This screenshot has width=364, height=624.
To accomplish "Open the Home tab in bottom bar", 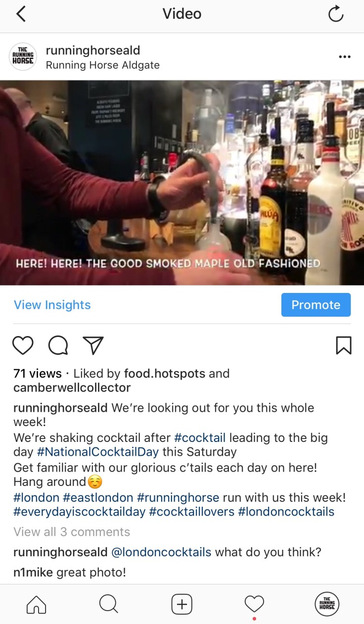I will pos(36,604).
